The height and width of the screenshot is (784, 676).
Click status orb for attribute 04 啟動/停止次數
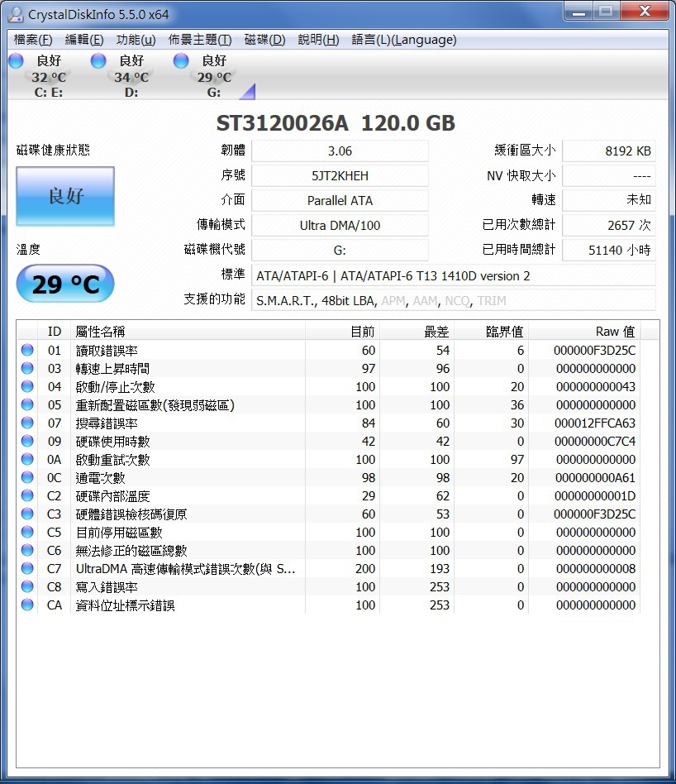pos(27,386)
